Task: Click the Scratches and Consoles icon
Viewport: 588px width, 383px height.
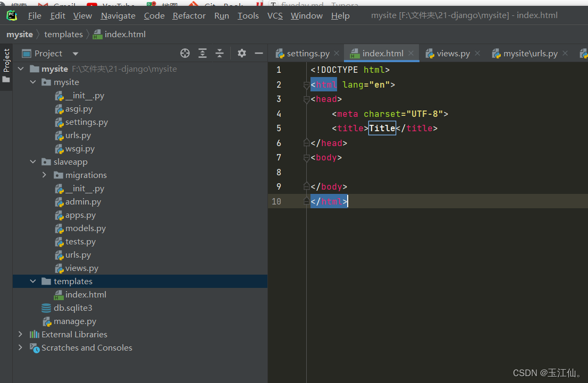Action: [35, 348]
